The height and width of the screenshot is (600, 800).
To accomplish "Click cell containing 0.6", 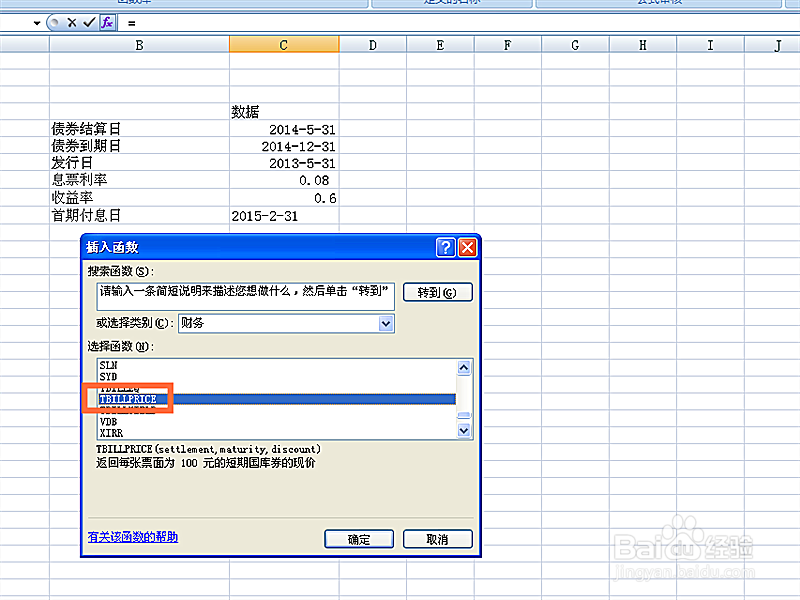I will click(x=284, y=198).
